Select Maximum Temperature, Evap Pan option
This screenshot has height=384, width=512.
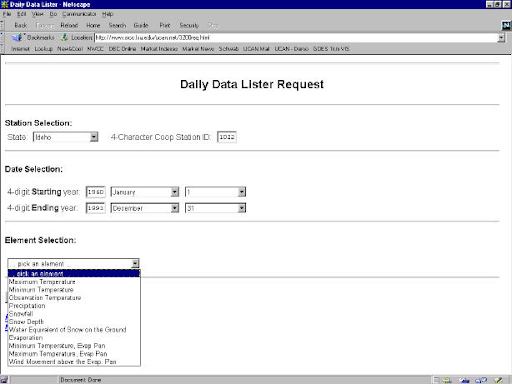point(74,354)
